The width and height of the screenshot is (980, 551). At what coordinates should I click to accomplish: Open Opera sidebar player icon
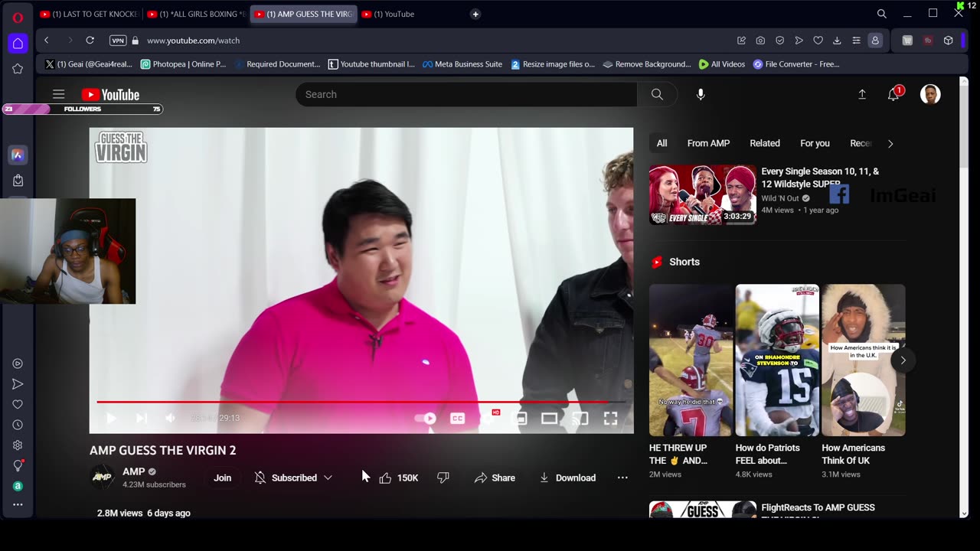pyautogui.click(x=18, y=364)
